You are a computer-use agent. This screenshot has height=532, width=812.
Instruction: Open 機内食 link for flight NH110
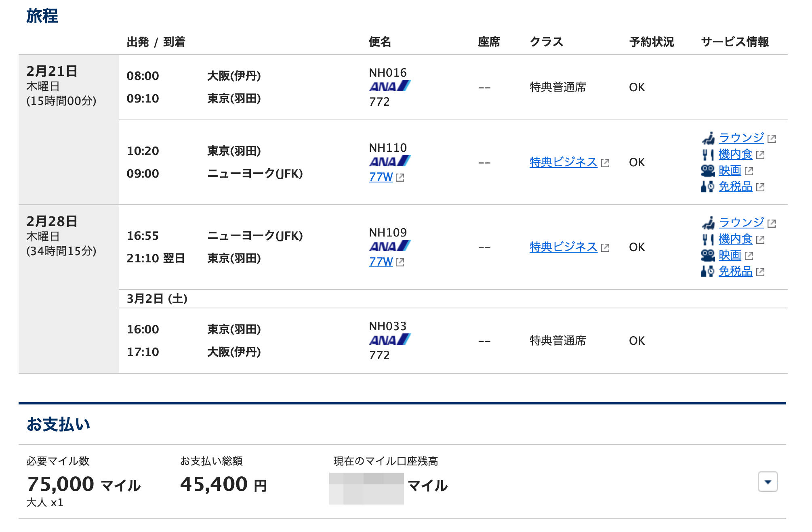[x=736, y=155]
